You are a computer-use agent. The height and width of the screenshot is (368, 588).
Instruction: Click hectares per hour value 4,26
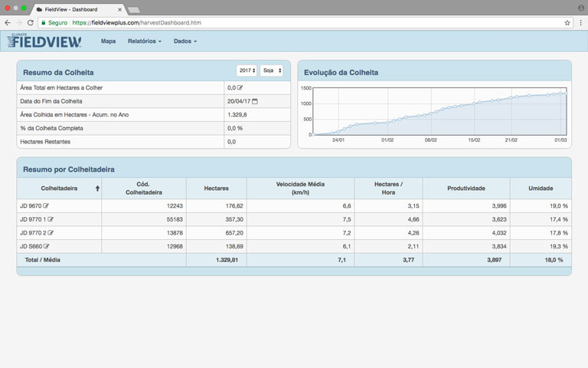(x=413, y=233)
